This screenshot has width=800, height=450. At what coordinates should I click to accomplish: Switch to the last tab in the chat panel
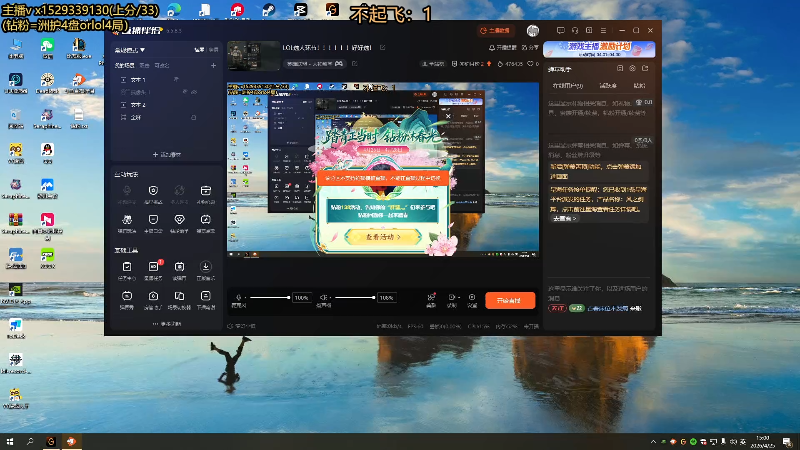pos(639,86)
